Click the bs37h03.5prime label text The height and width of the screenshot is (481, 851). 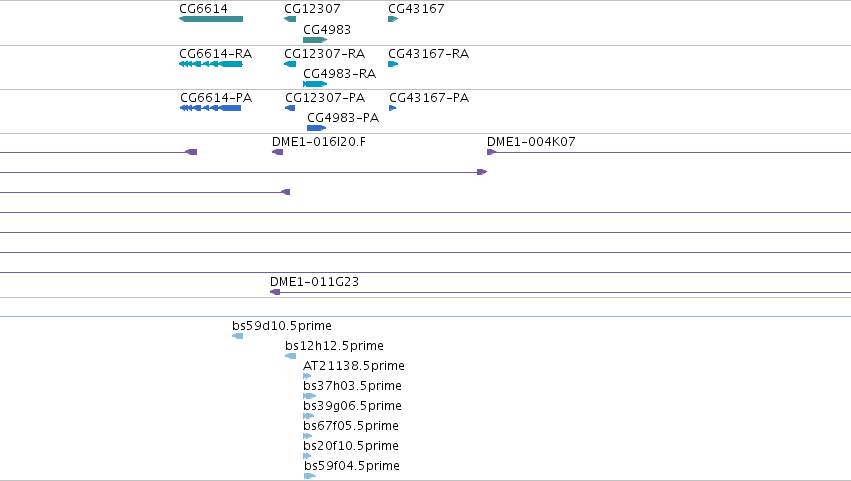352,386
